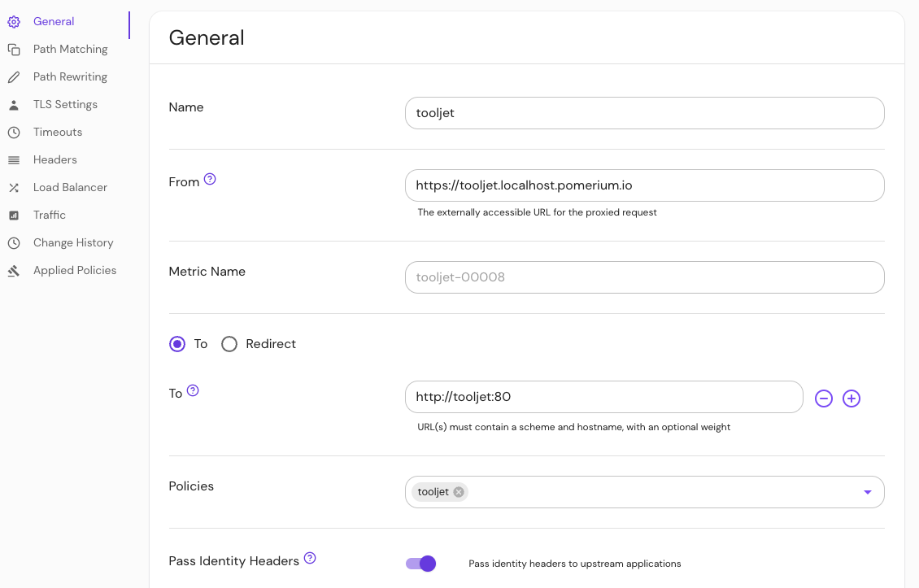Click the Timeouts clock icon
The width and height of the screenshot is (919, 588).
pyautogui.click(x=14, y=133)
